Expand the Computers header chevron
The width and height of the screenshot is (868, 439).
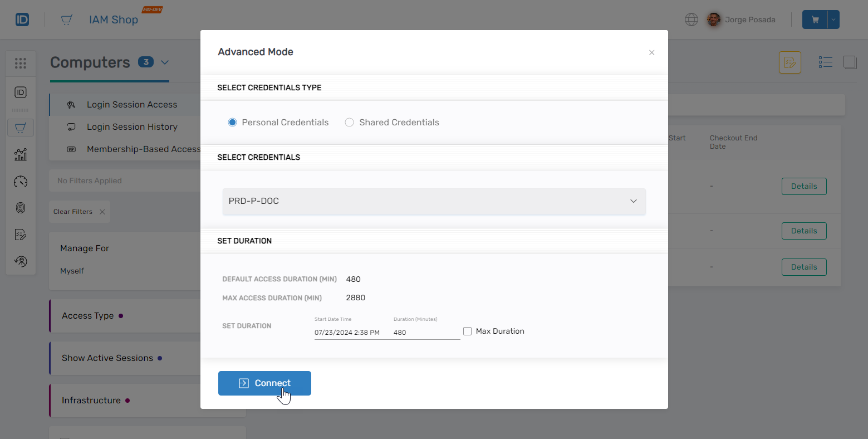pos(165,62)
